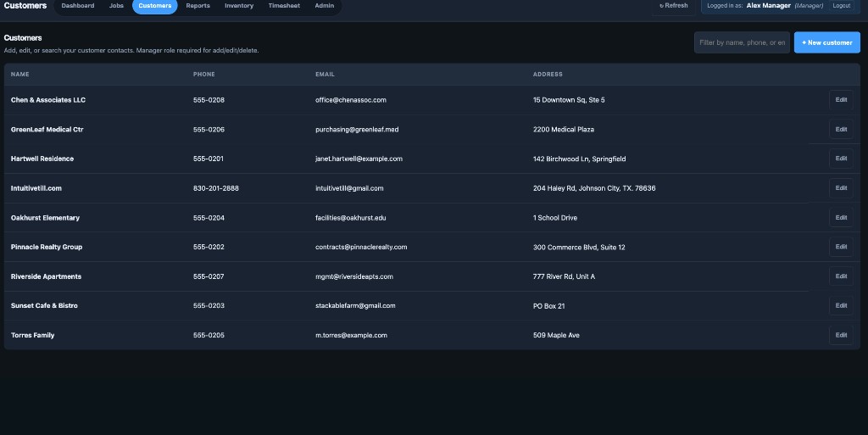Select the Oakhurst Elementary name
This screenshot has height=435, width=868.
tap(45, 217)
